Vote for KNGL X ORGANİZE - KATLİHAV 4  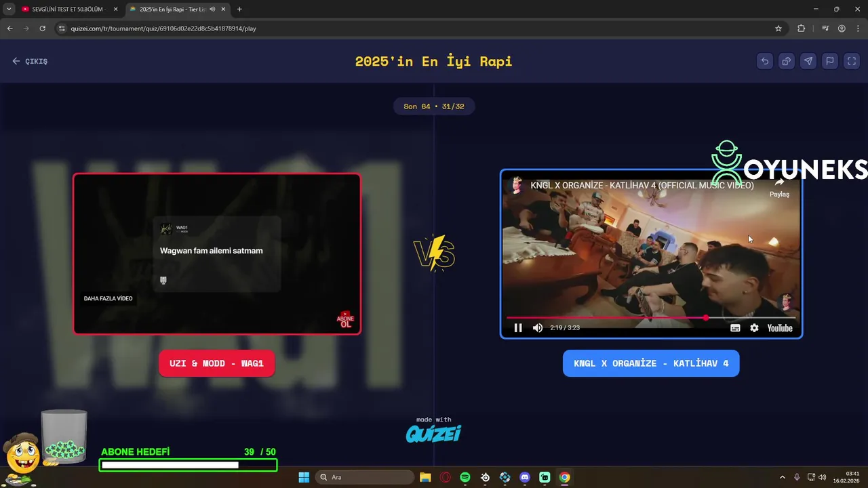pyautogui.click(x=651, y=363)
